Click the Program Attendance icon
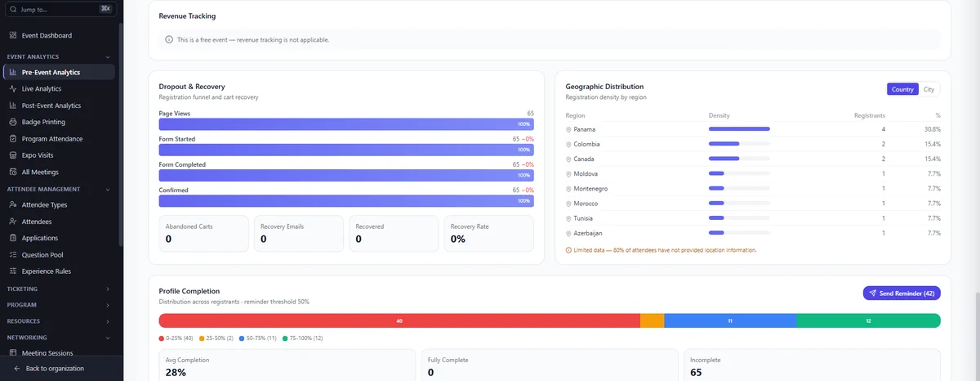980x381 pixels. coord(13,139)
